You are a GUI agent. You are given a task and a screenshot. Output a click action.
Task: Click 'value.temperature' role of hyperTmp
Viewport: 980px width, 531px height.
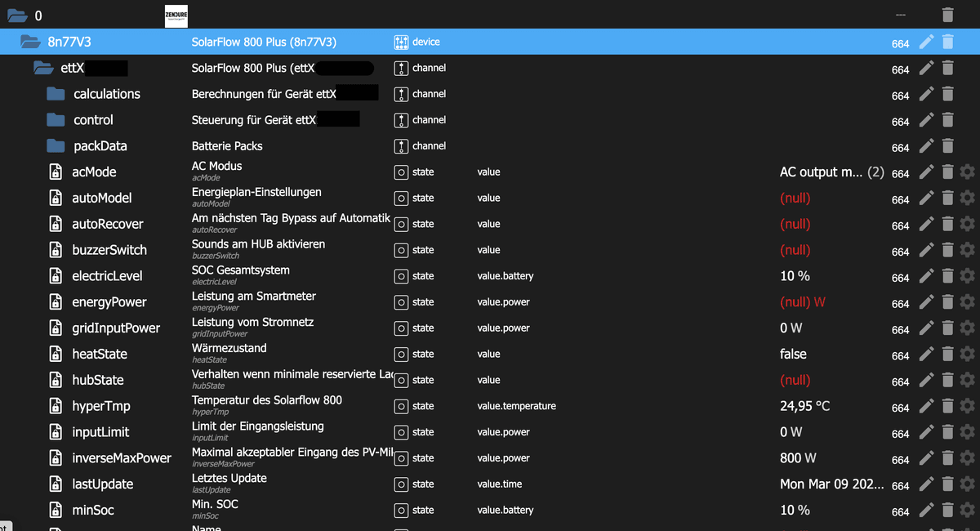[x=517, y=406]
